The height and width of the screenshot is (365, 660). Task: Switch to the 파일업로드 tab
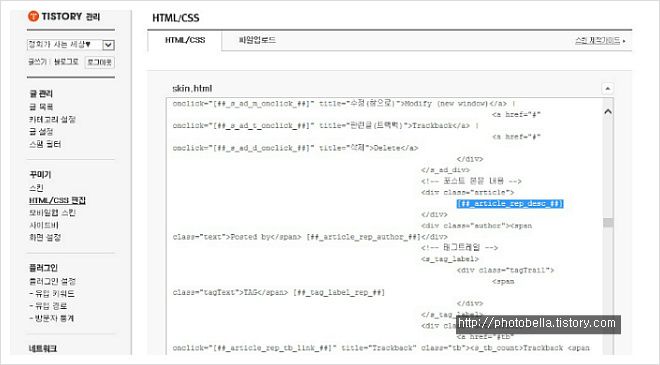coord(257,40)
